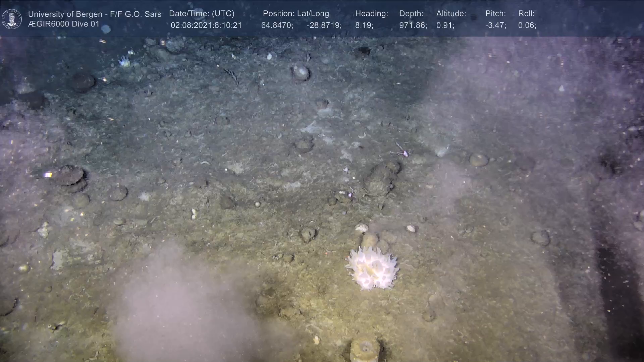Screen dimensions: 644x362
Task: Click the 'Altitude:' label
Action: (451, 14)
